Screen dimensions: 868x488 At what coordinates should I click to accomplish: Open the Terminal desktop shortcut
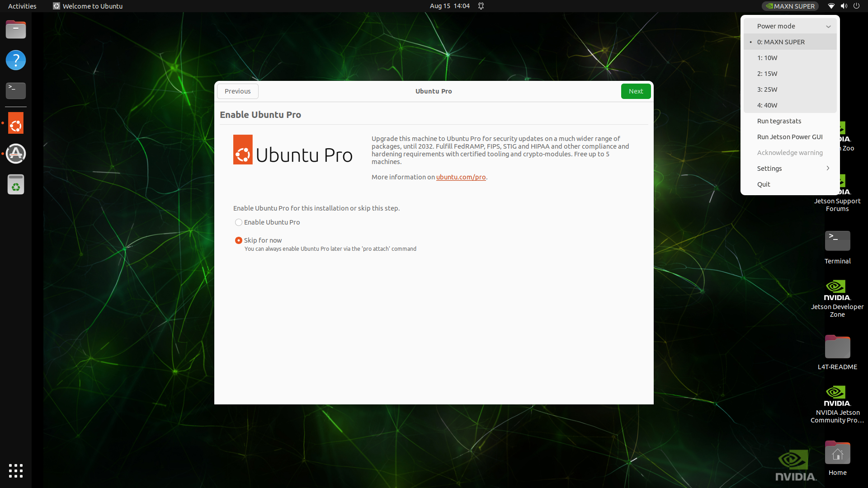[x=837, y=242]
